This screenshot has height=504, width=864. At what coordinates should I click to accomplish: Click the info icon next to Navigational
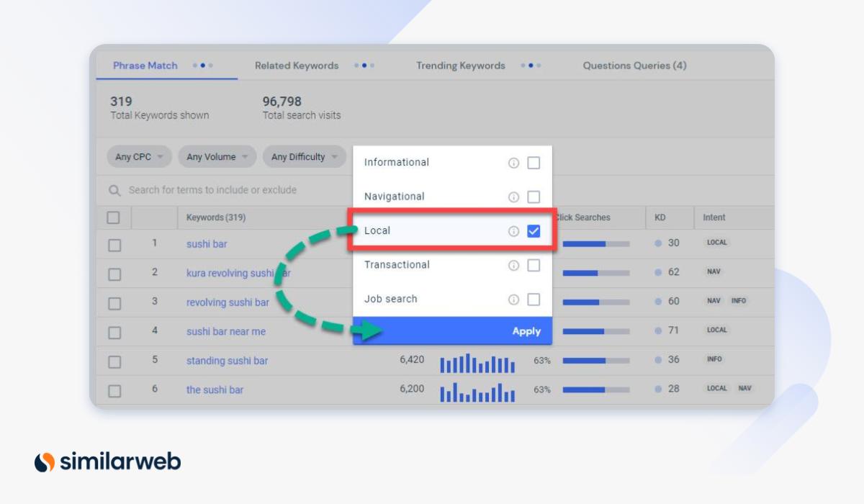click(x=513, y=197)
